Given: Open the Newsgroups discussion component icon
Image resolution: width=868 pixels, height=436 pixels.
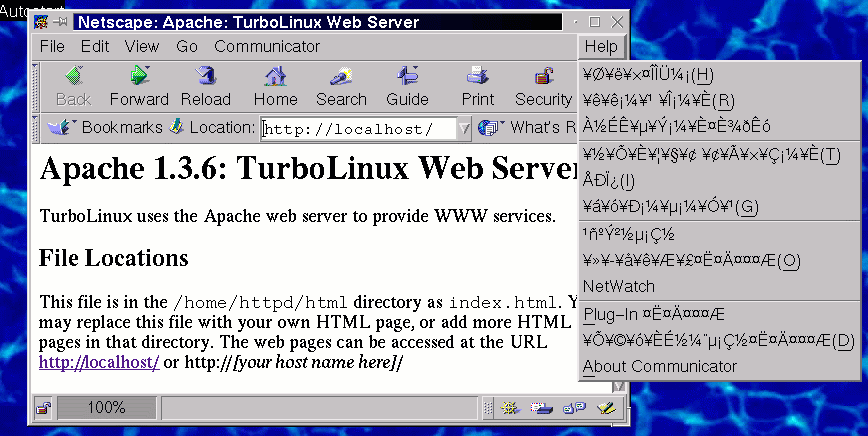Looking at the screenshot, I should (x=574, y=408).
